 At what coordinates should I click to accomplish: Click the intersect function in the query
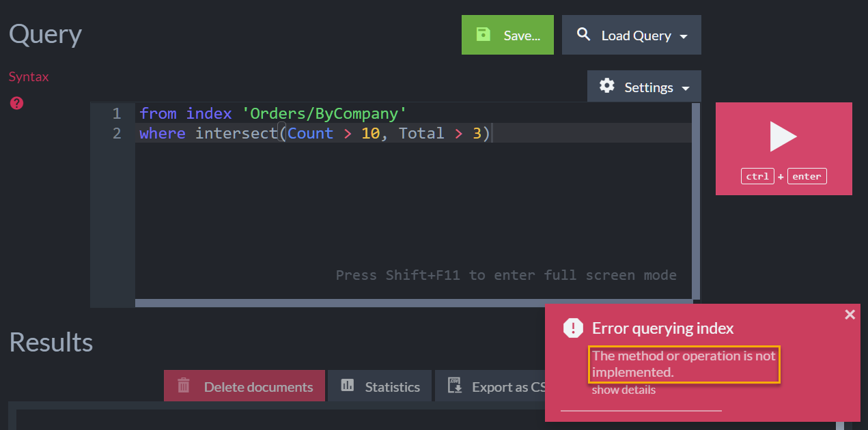tap(236, 133)
